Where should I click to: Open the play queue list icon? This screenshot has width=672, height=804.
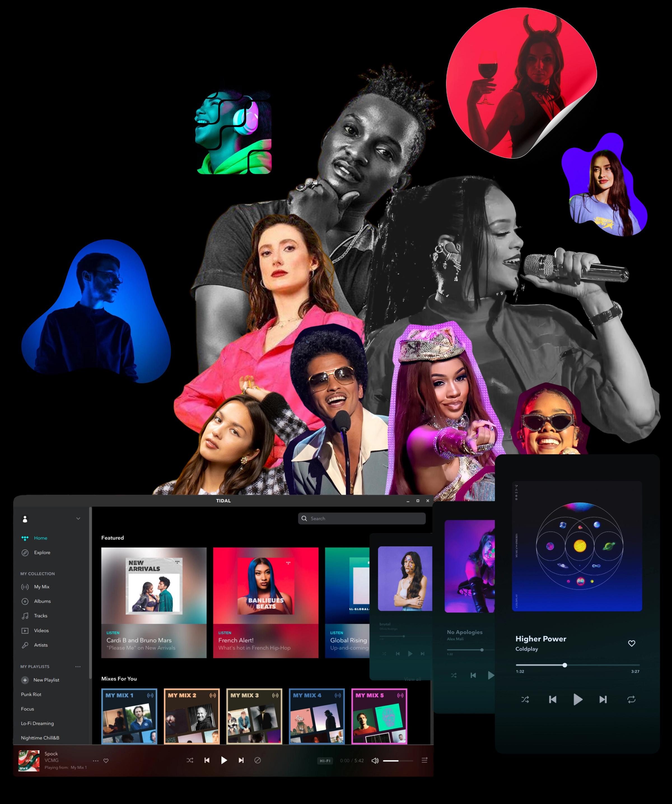coord(424,760)
